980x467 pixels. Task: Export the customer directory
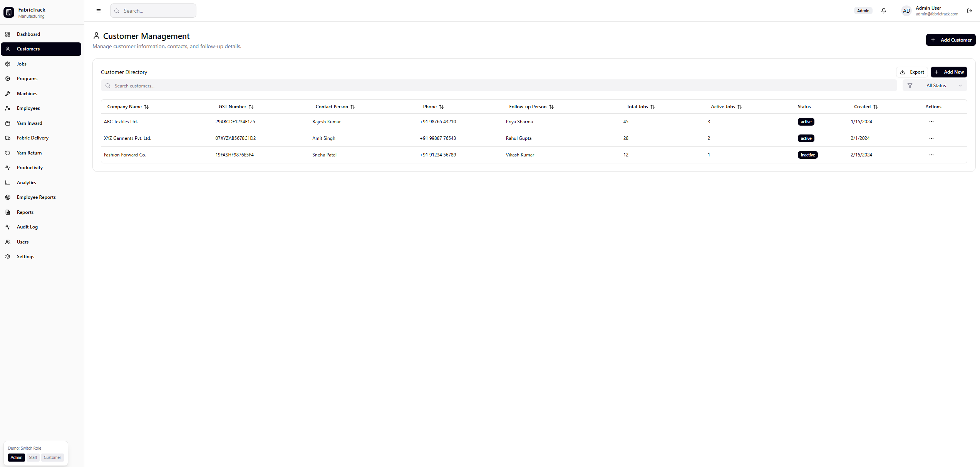912,72
